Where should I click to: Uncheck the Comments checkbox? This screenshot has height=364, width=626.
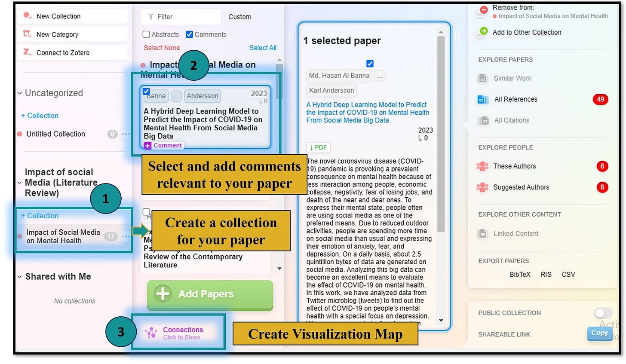pyautogui.click(x=189, y=34)
